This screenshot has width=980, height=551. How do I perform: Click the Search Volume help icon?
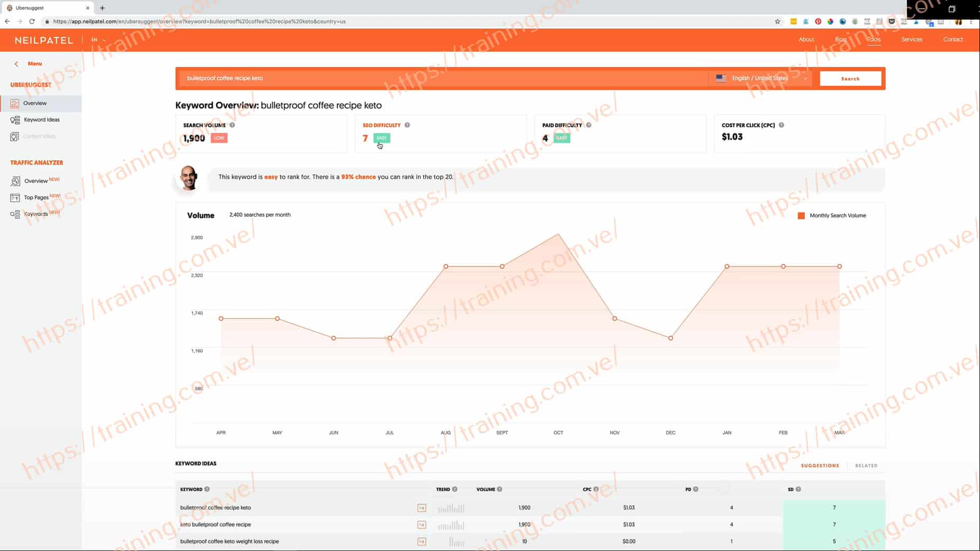click(232, 125)
